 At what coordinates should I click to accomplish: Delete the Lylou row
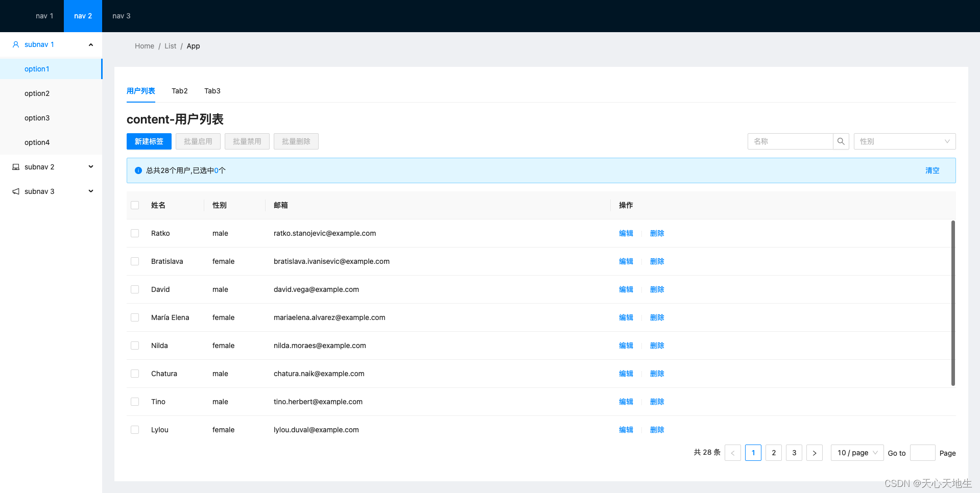coord(657,430)
